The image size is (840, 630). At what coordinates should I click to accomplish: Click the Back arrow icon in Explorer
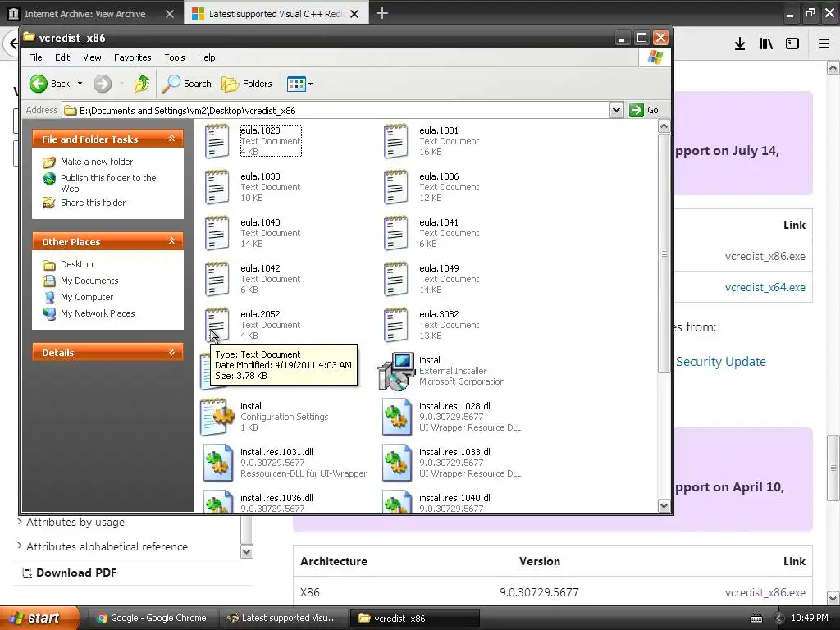tap(38, 84)
